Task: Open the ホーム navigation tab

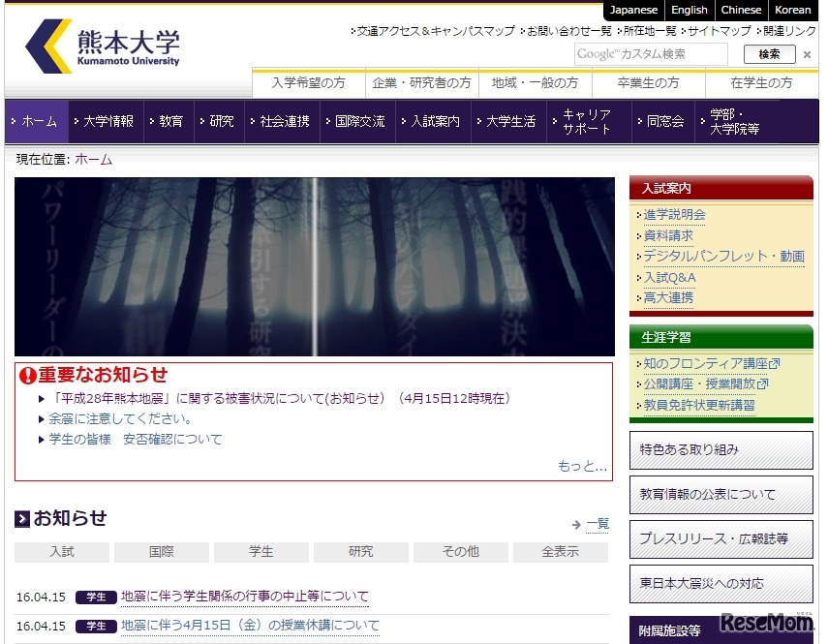Action: (x=38, y=122)
